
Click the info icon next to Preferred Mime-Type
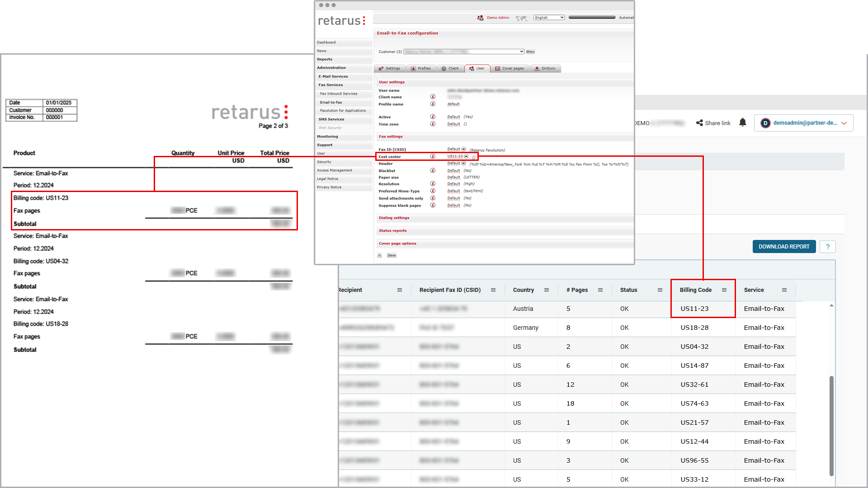click(433, 191)
